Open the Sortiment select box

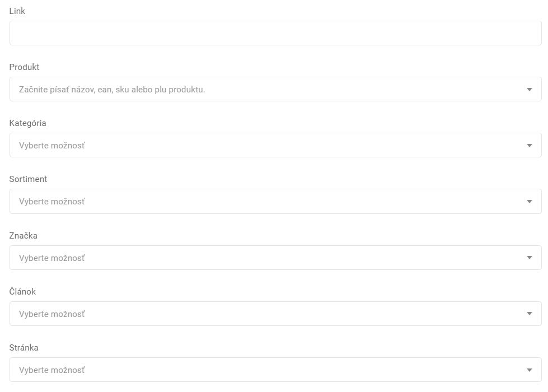pyautogui.click(x=275, y=202)
